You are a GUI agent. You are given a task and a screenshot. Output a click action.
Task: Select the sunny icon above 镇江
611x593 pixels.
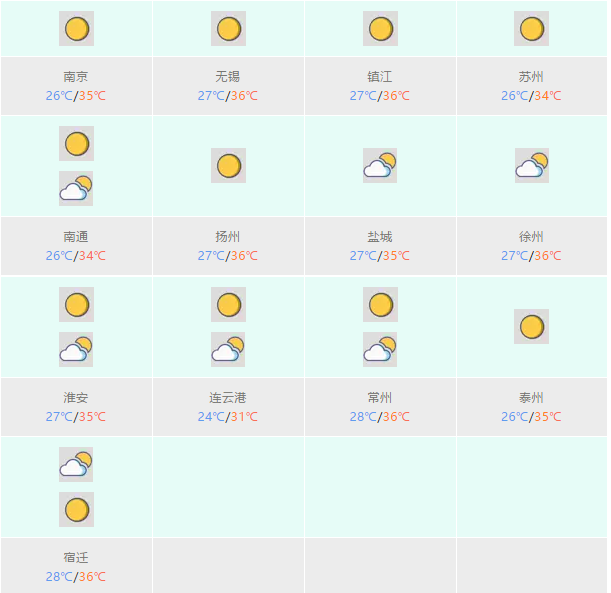click(x=380, y=28)
